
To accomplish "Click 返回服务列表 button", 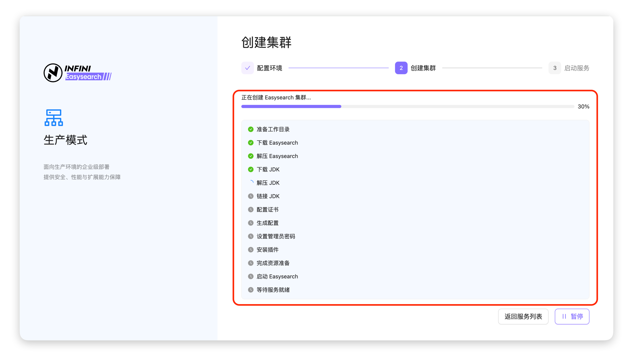I will pos(523,317).
